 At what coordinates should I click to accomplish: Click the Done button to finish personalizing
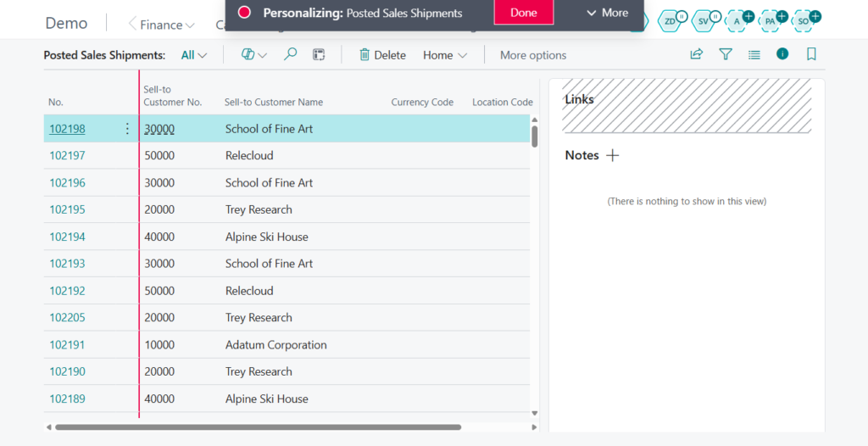(523, 13)
